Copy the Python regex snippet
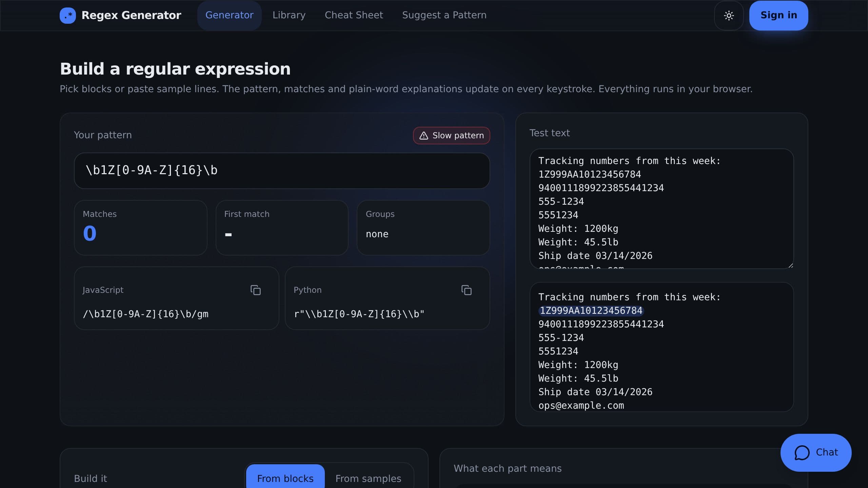 [x=466, y=290]
